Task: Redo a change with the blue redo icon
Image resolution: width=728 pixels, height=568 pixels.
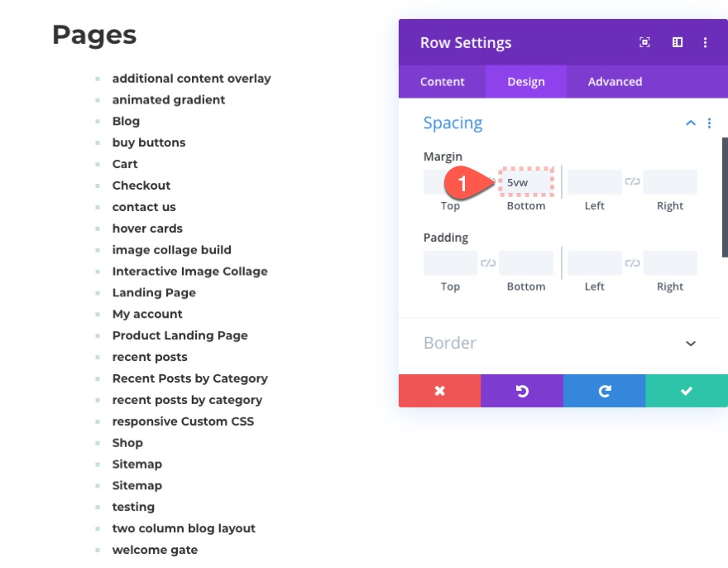Action: click(604, 390)
